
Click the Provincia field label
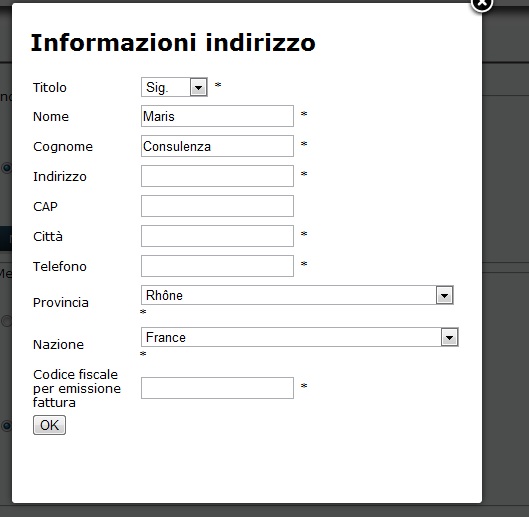61,303
